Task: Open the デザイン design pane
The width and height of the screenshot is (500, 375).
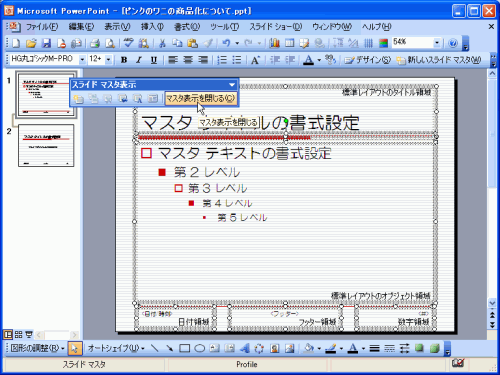Action: (367, 60)
